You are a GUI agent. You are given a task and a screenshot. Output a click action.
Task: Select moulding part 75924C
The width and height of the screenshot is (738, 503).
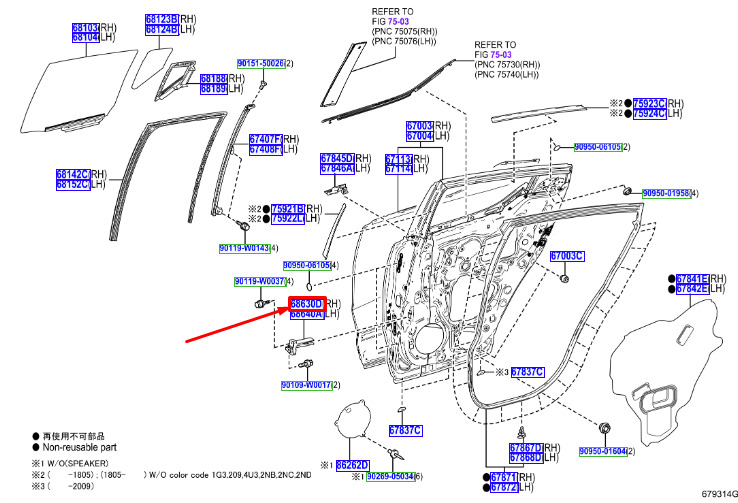650,113
